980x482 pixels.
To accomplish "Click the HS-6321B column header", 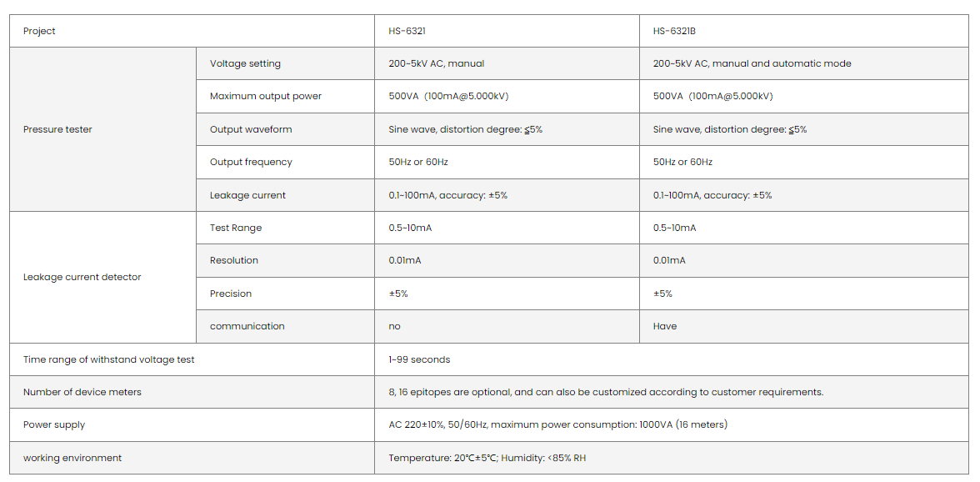I will (674, 31).
